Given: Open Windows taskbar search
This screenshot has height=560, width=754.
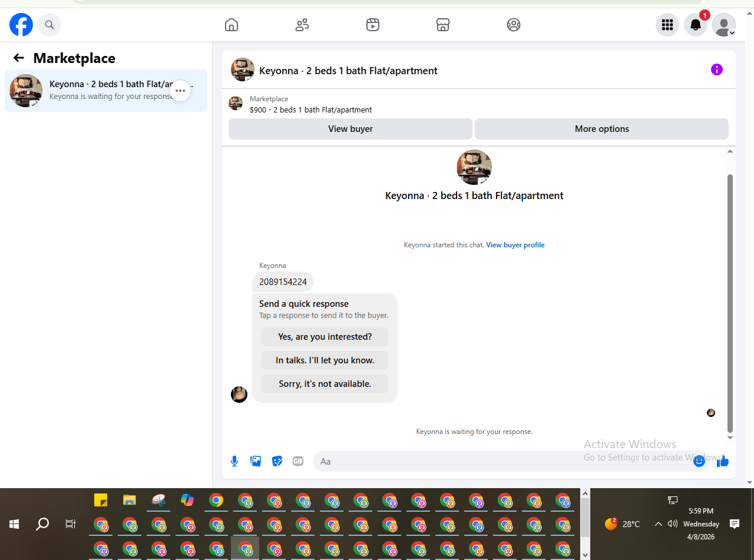Looking at the screenshot, I should (x=42, y=524).
